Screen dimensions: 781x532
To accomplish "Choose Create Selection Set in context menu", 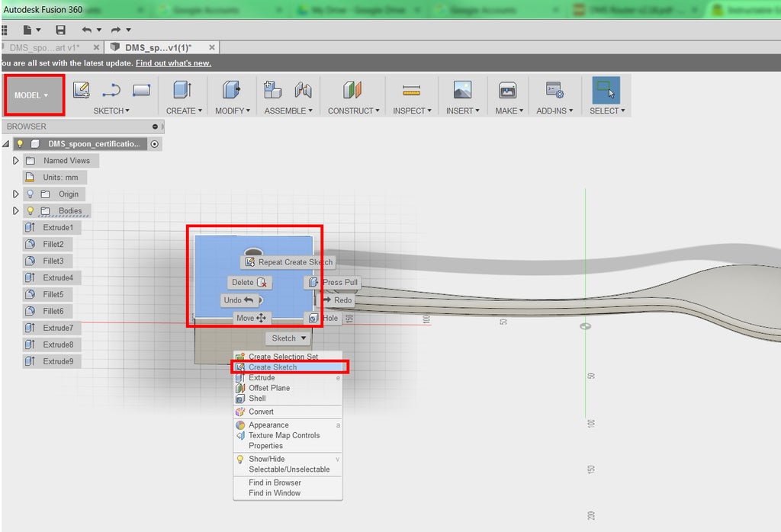I will point(288,357).
